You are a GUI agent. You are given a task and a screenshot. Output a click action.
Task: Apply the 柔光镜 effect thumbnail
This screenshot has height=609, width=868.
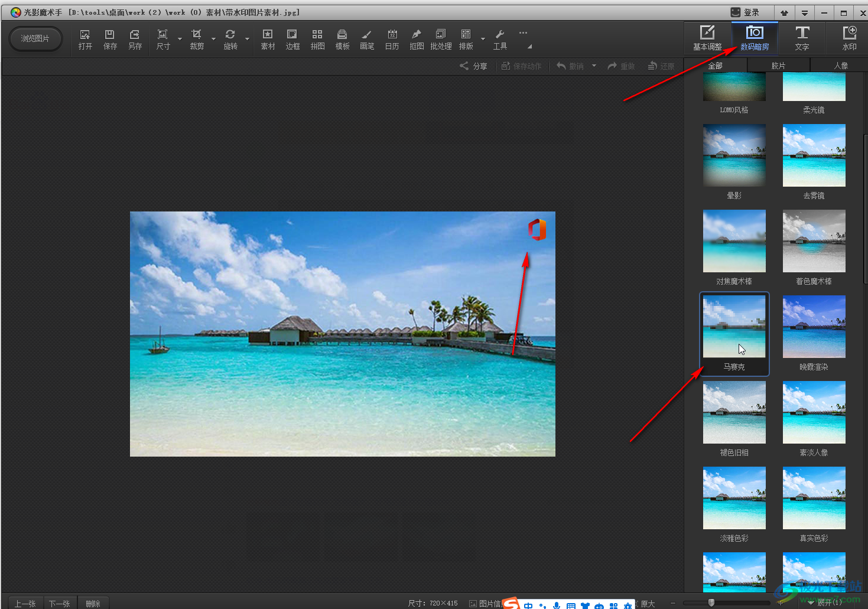(x=814, y=87)
